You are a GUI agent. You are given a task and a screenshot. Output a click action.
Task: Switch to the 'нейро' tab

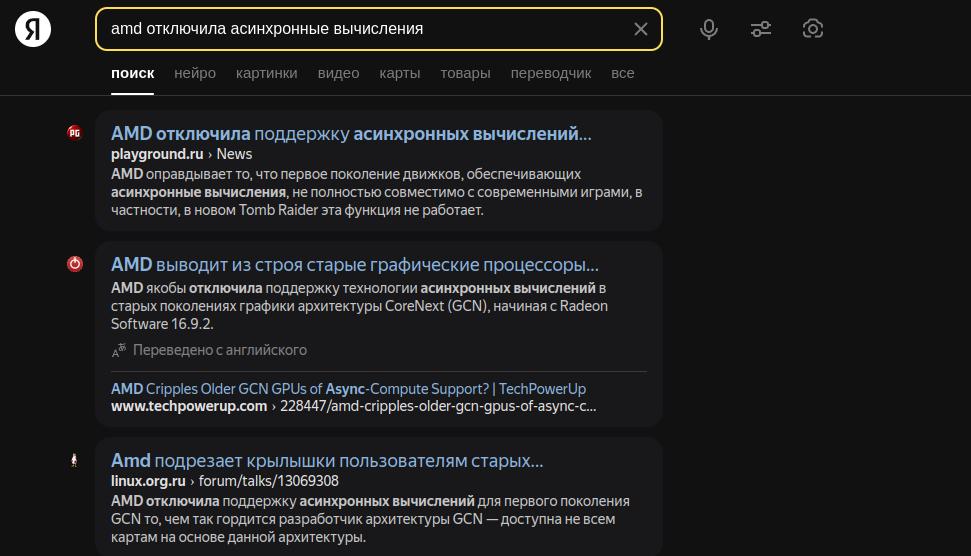(x=195, y=73)
